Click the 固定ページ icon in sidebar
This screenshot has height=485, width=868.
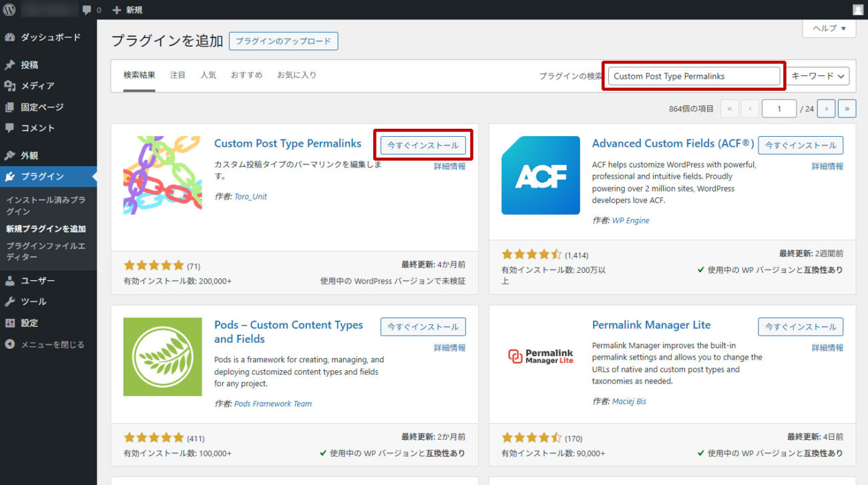pos(9,107)
